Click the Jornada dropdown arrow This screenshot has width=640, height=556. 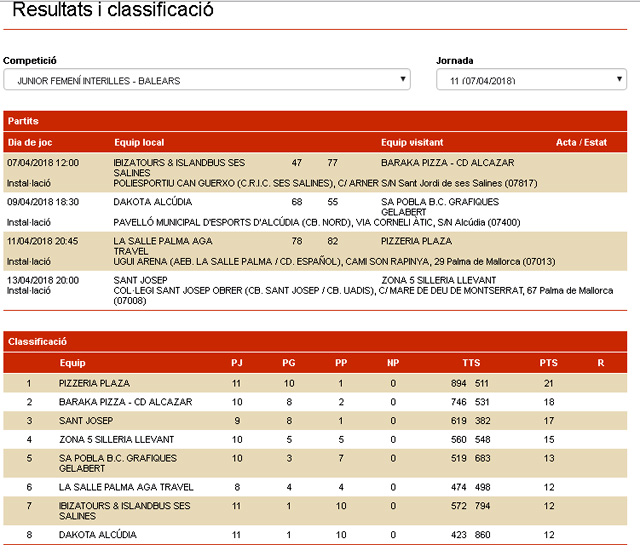tap(619, 80)
